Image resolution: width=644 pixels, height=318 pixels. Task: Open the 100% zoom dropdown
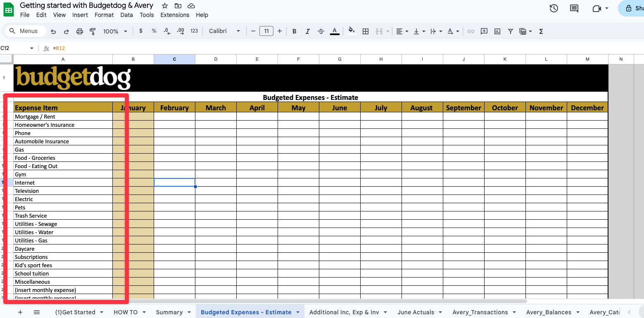click(115, 31)
